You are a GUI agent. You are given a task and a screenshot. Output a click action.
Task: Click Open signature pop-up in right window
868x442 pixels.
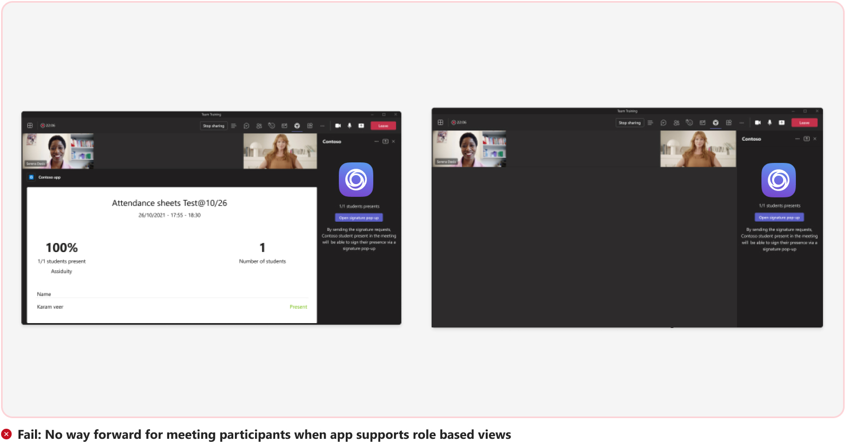779,217
